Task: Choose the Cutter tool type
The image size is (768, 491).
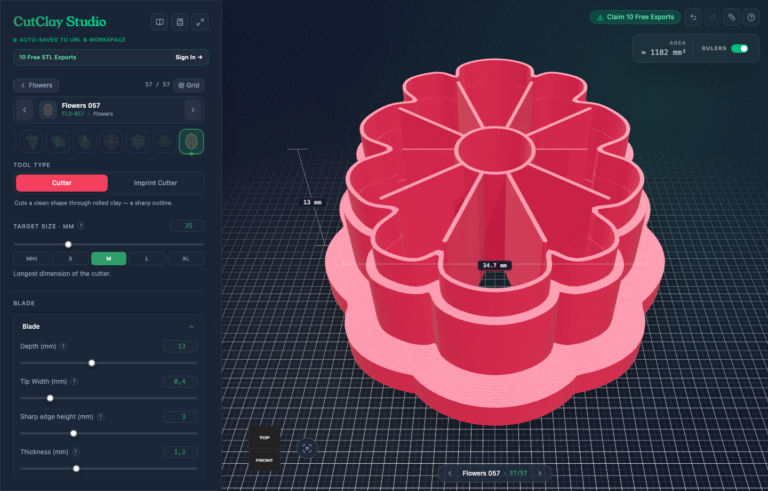Action: [x=62, y=183]
